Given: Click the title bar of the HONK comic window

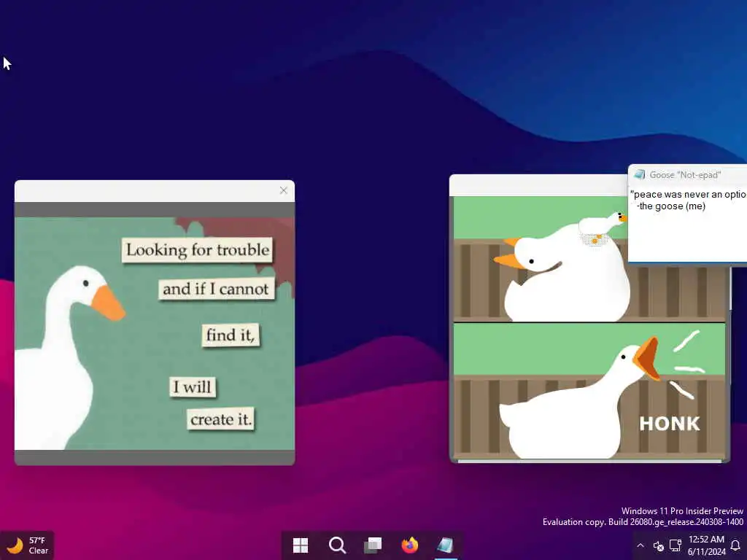Looking at the screenshot, I should tap(538, 185).
